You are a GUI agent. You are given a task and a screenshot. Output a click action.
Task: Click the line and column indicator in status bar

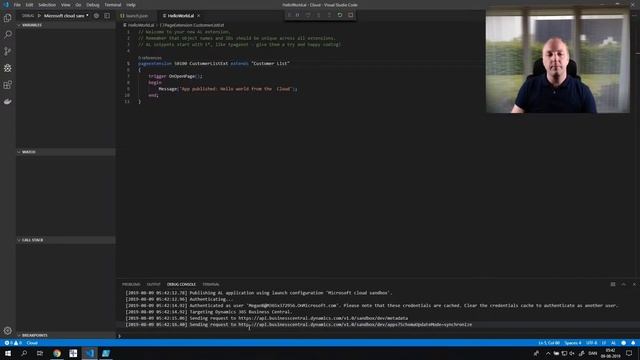pyautogui.click(x=549, y=343)
